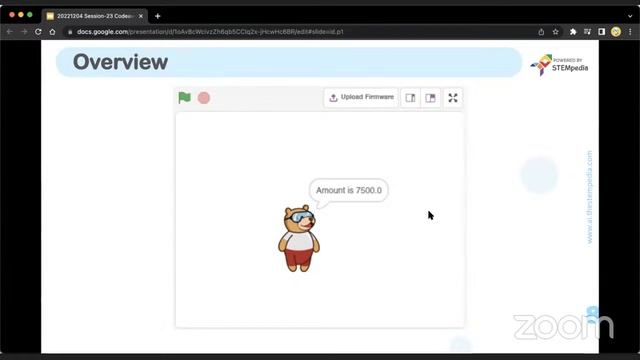Screen dimensions: 640x360
Task: Click the browser forward arrow
Action: 24,31
